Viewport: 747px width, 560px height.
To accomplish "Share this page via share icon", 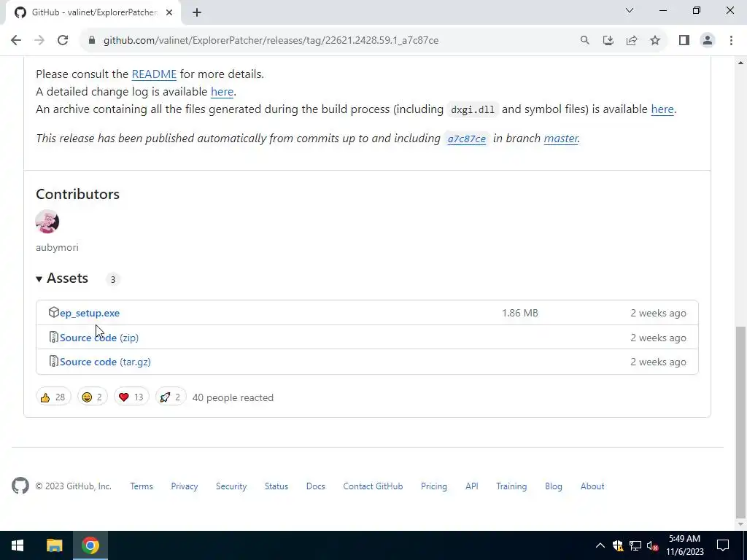I will point(632,40).
